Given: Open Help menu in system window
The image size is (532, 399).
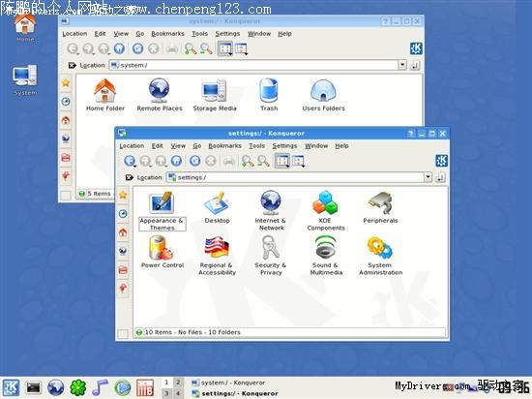Looking at the screenshot, I should 284,34.
